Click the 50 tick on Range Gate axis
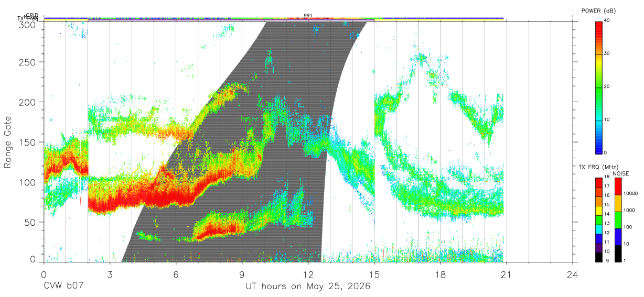 click(x=31, y=222)
